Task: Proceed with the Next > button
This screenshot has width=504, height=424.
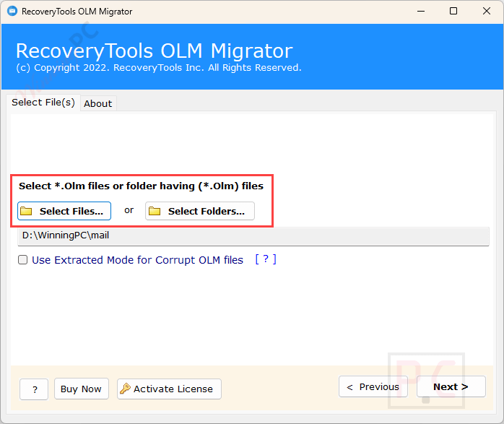Action: (x=451, y=386)
